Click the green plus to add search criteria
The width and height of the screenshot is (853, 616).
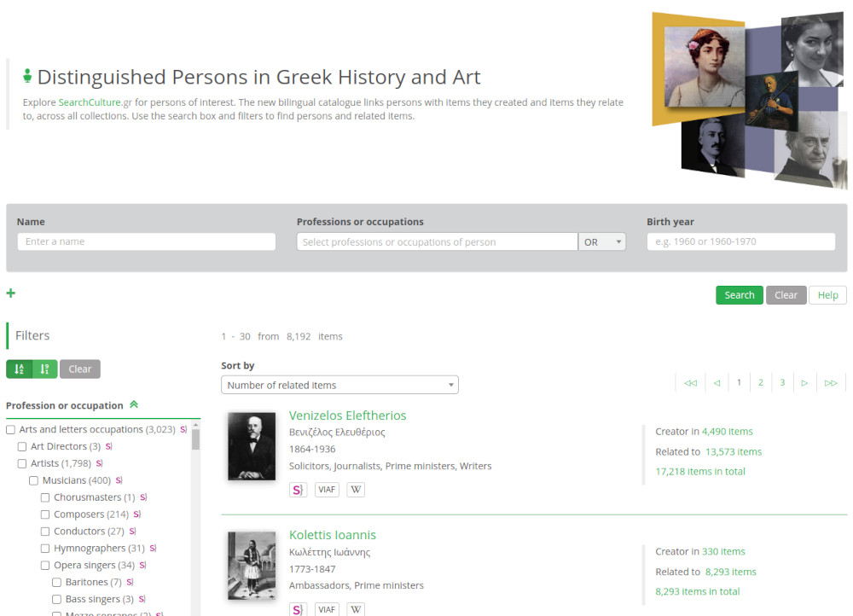[11, 293]
